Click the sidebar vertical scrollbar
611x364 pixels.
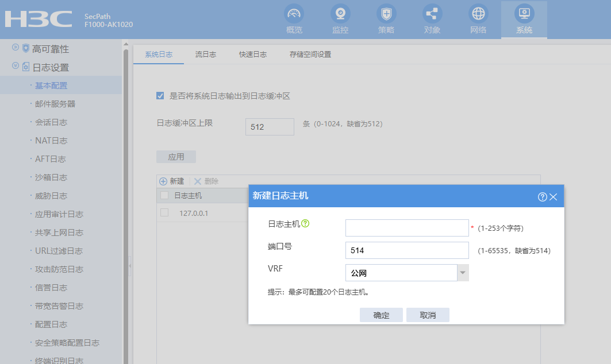[125, 172]
